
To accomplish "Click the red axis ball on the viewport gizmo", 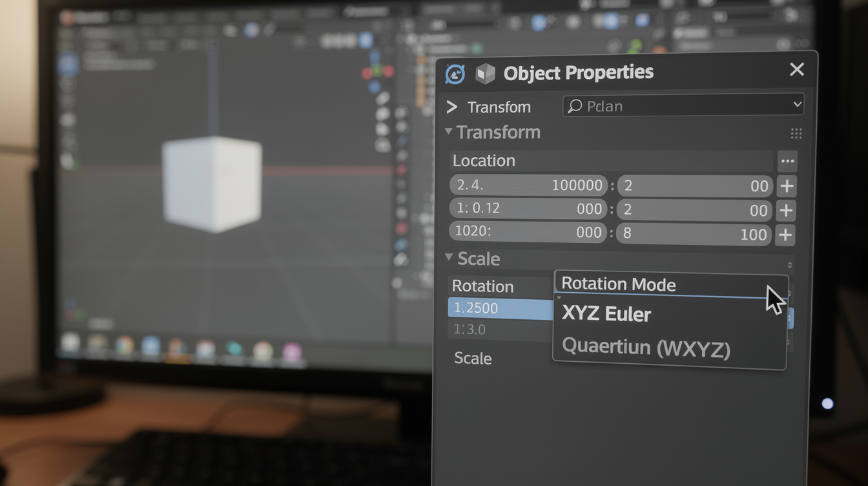I will click(x=367, y=73).
